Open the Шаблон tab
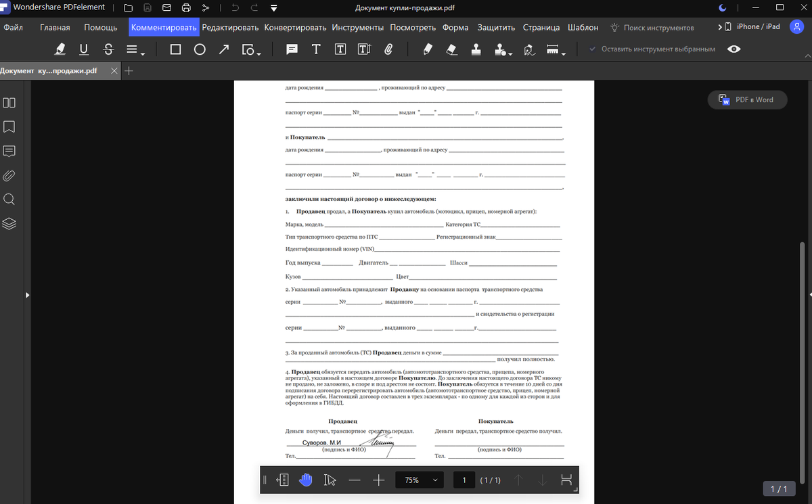 point(583,28)
